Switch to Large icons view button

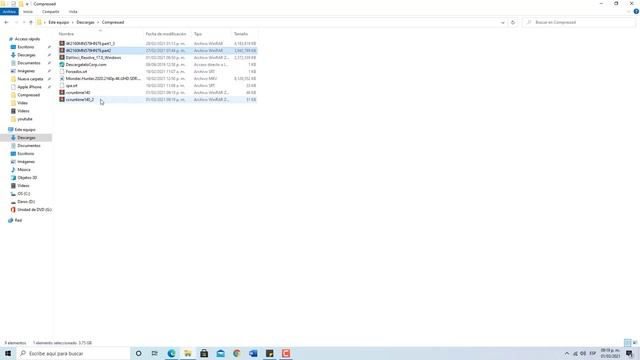point(635,343)
